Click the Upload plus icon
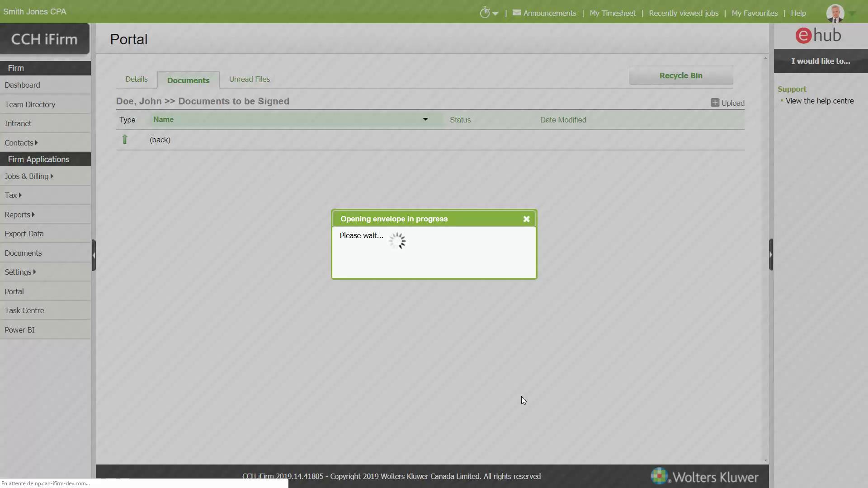This screenshot has width=868, height=488. tap(715, 103)
